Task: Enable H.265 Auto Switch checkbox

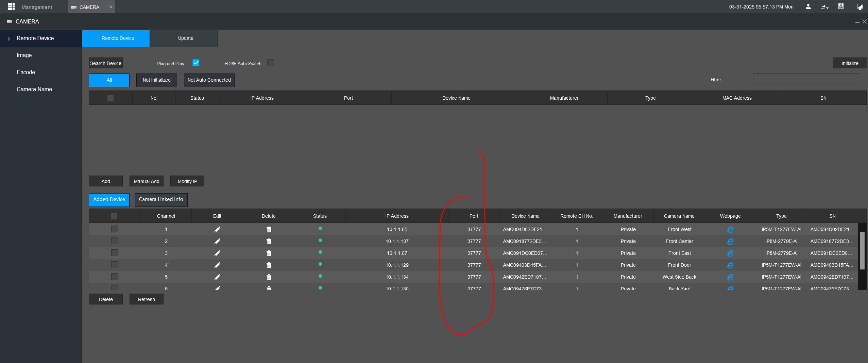Action: (x=271, y=63)
